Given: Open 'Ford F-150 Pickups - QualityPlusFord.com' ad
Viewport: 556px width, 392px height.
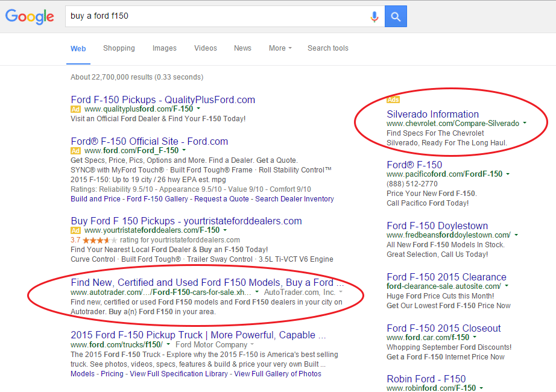Looking at the screenshot, I should tap(163, 100).
